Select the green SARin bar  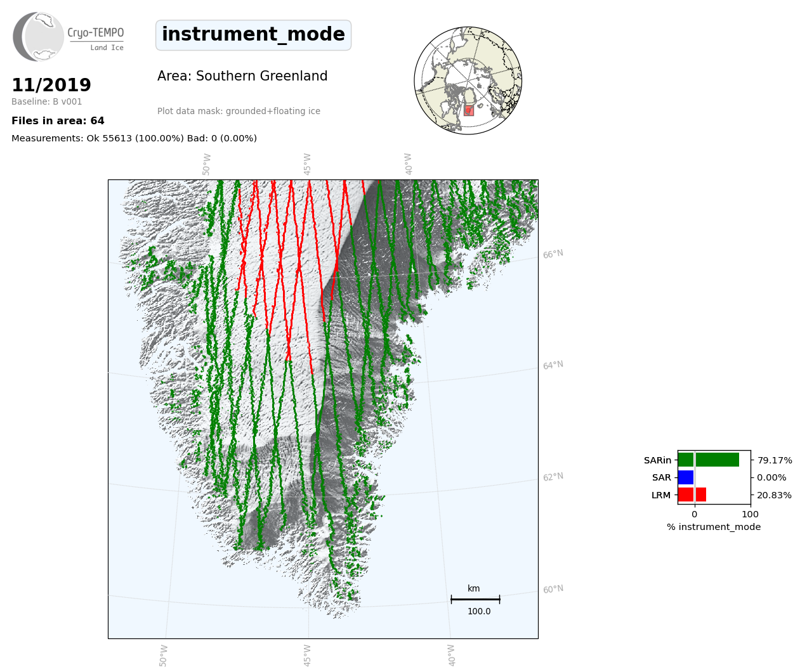(708, 460)
